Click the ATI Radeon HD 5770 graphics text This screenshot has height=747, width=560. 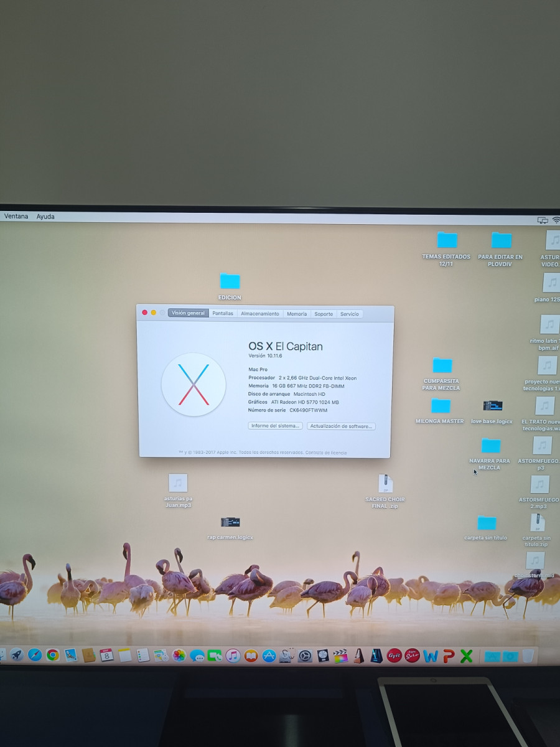click(306, 402)
